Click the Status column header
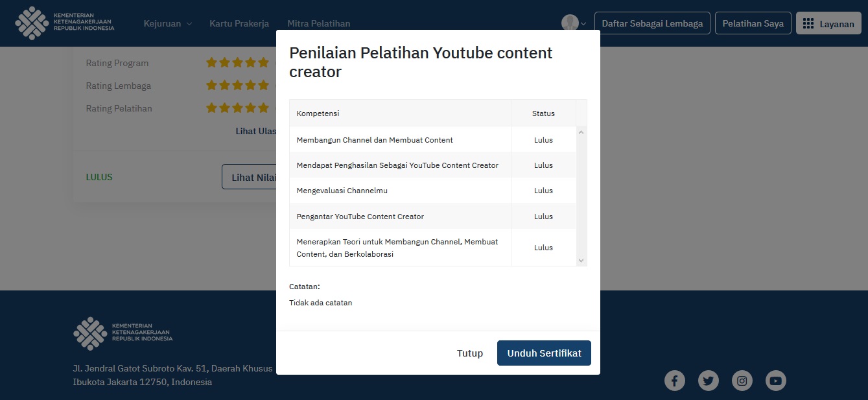This screenshot has height=400, width=868. pos(543,113)
